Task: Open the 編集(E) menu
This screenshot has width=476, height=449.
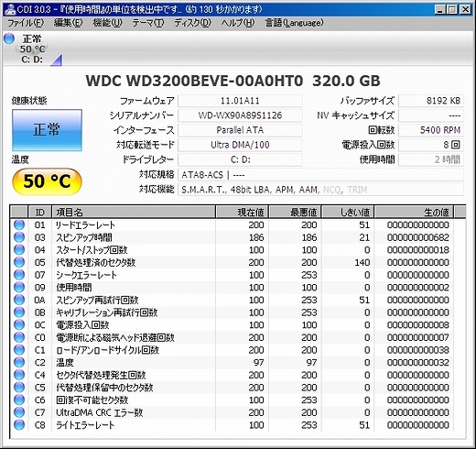Action: pos(68,23)
